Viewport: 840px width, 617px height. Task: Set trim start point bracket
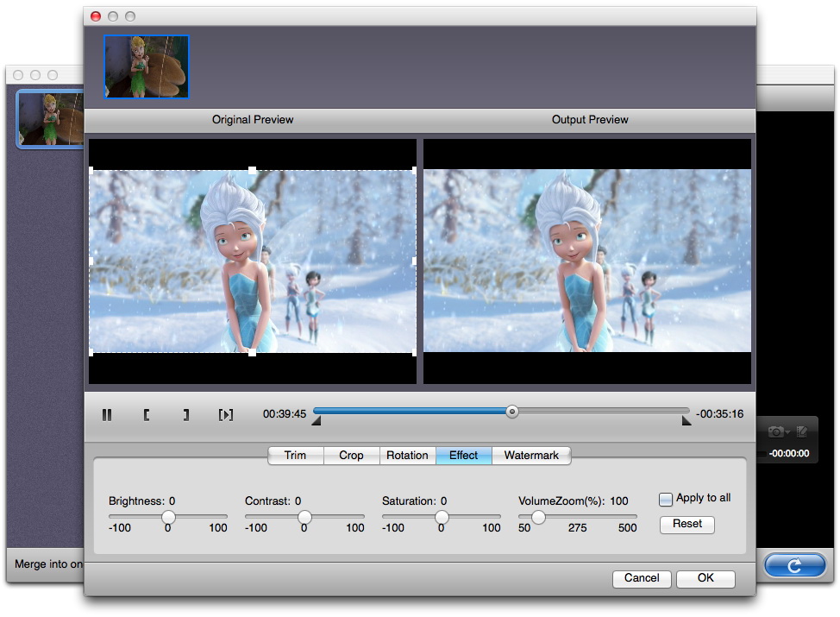pyautogui.click(x=147, y=414)
